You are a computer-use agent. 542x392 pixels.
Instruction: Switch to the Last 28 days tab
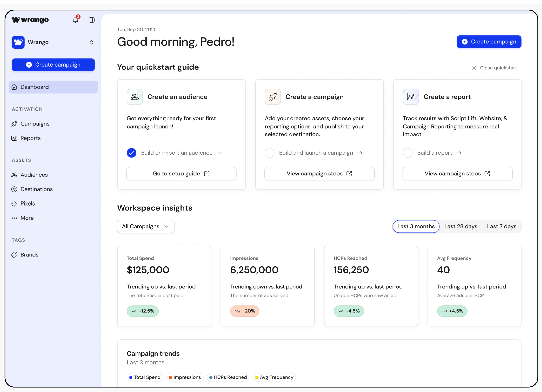(x=460, y=226)
